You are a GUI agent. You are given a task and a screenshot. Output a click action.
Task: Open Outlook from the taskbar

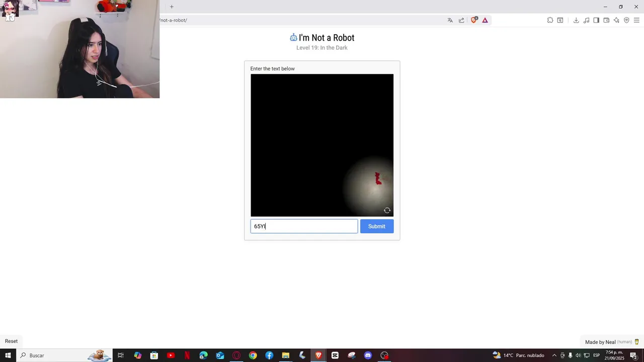pos(220,355)
